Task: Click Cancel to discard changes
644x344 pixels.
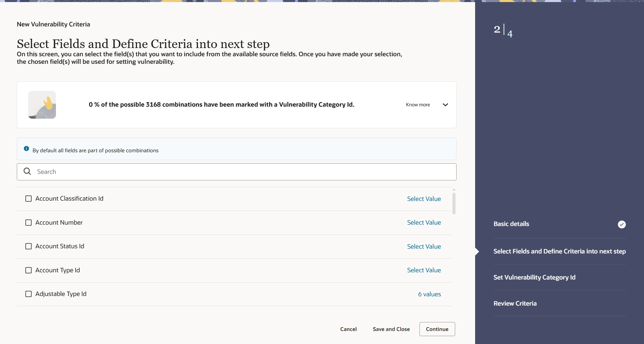Action: point(348,329)
